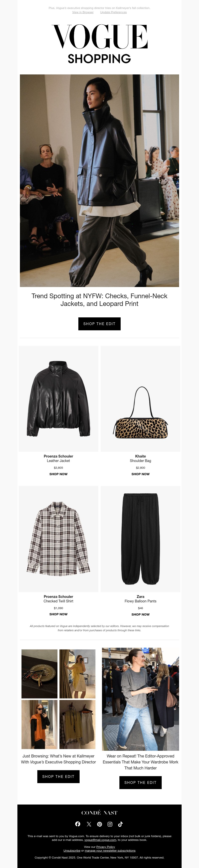
Task: Click Shop The Edit under Kallmeyer article
Action: [x=58, y=776]
